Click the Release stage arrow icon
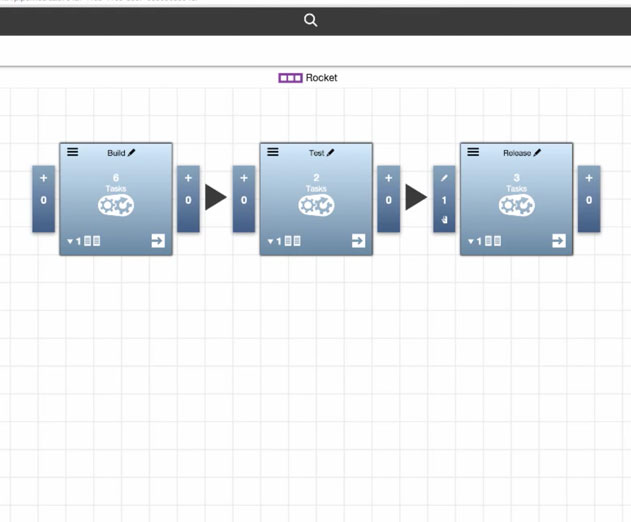This screenshot has width=631, height=522. (x=559, y=241)
